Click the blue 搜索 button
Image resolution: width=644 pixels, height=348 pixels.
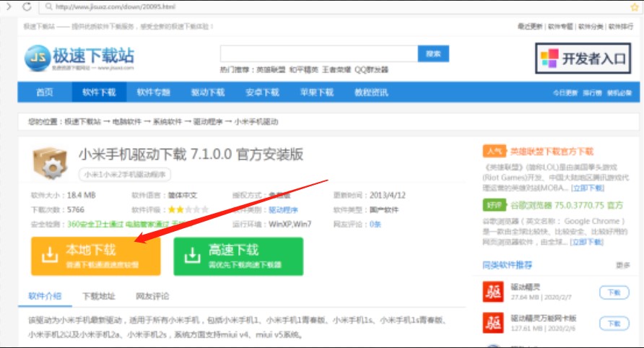click(433, 54)
